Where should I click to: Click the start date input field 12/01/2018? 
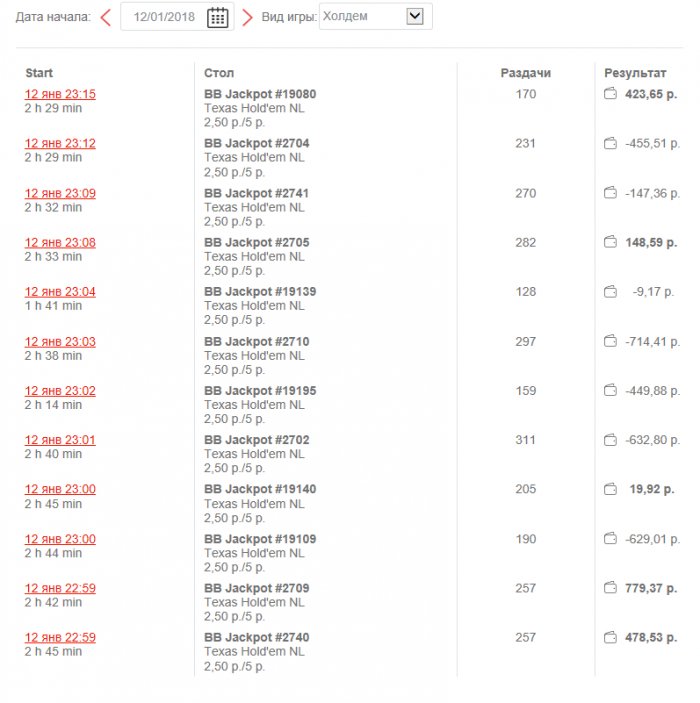pos(163,17)
